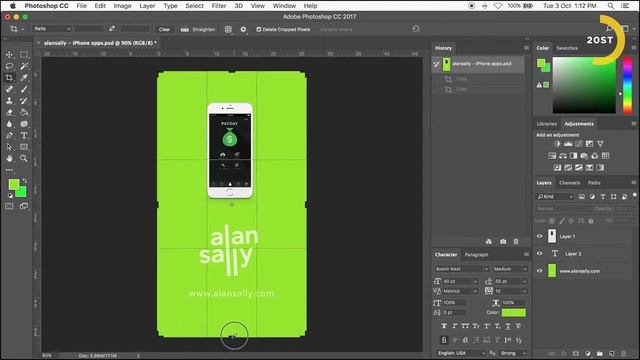Select the Eraser tool
This screenshot has width=640, height=360.
(x=9, y=112)
